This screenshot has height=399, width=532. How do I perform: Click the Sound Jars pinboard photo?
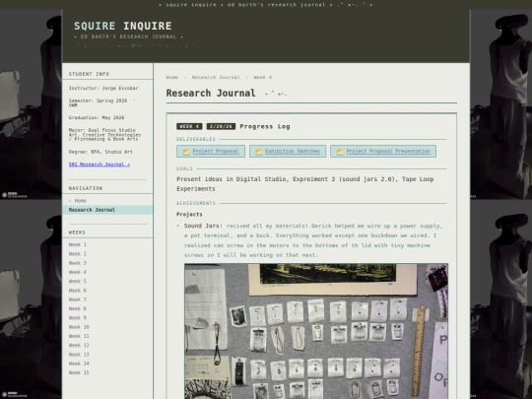click(x=316, y=331)
